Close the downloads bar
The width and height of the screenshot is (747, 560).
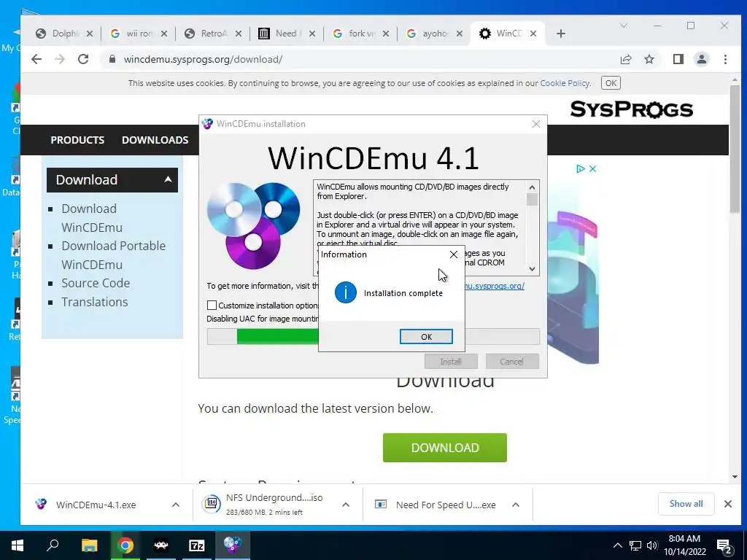coord(727,504)
